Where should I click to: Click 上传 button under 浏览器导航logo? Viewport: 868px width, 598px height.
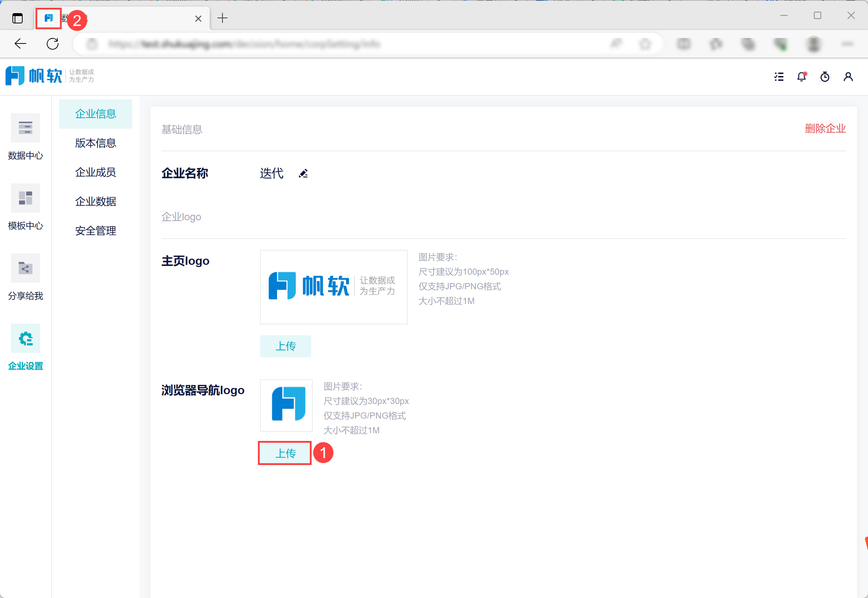point(285,453)
